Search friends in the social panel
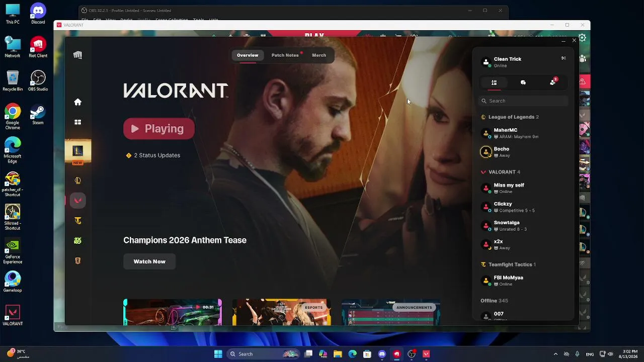This screenshot has width=644, height=362. click(x=523, y=101)
